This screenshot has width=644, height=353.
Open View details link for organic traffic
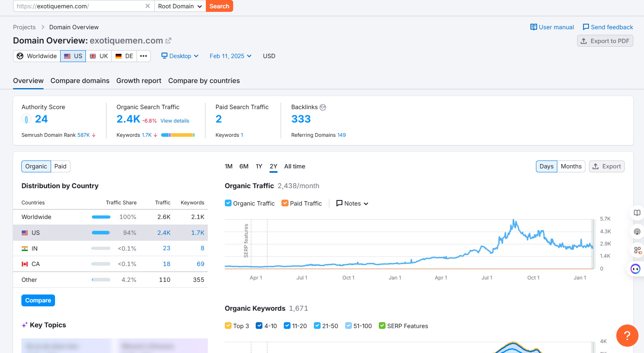175,121
